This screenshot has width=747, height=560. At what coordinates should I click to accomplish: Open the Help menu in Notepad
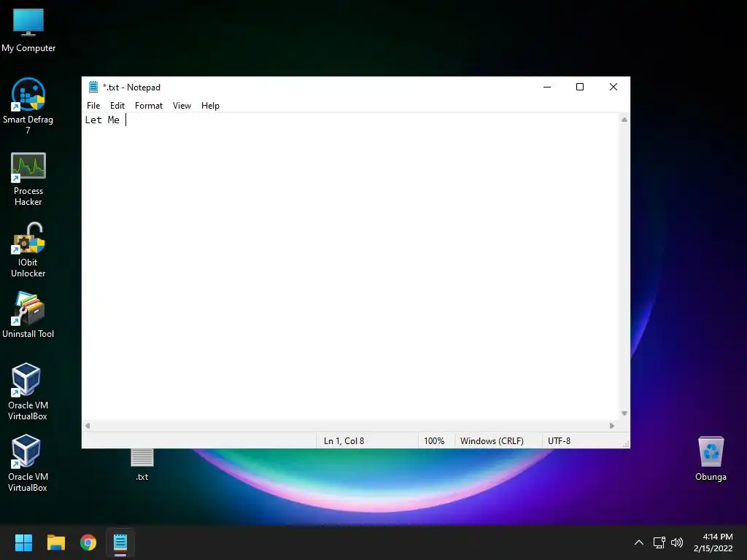point(210,106)
